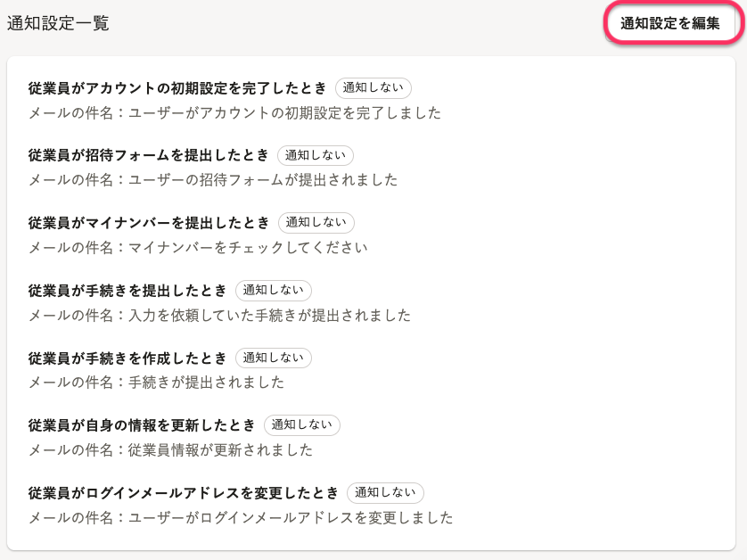Click subject line 入力を依頼していた手続きが提出されました
The height and width of the screenshot is (560, 747).
point(269,316)
